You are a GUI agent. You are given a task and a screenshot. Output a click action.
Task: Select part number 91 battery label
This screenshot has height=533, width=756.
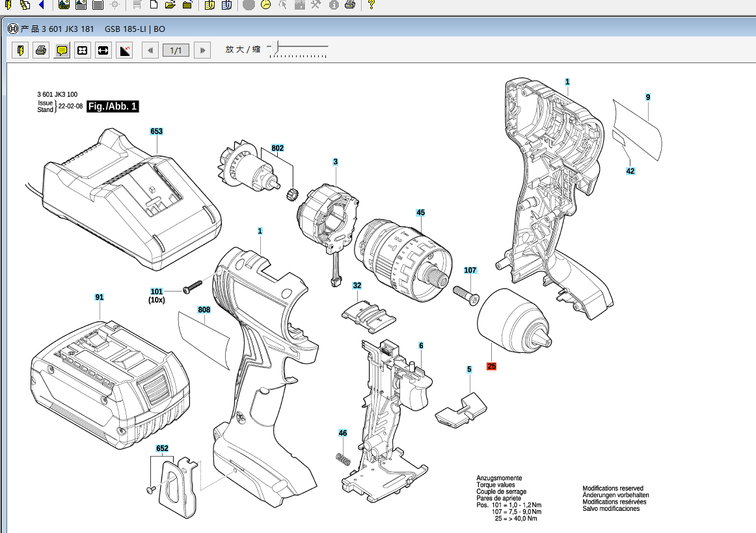[100, 297]
